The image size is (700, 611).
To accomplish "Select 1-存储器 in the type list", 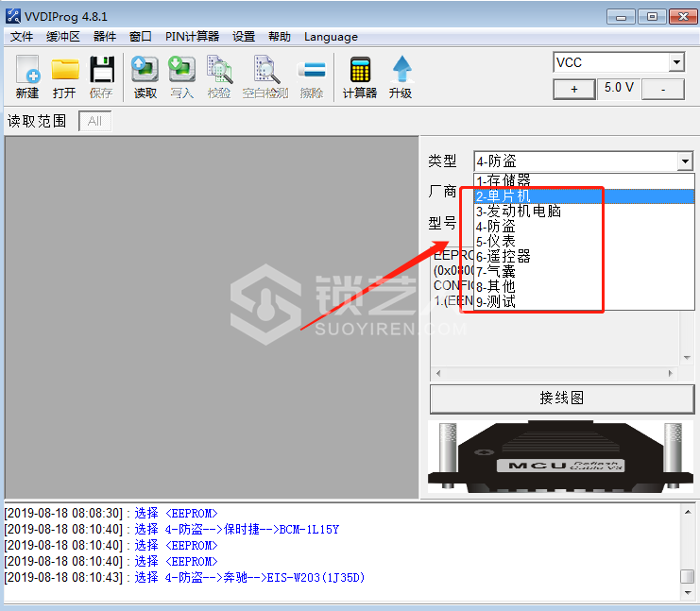I will point(584,180).
